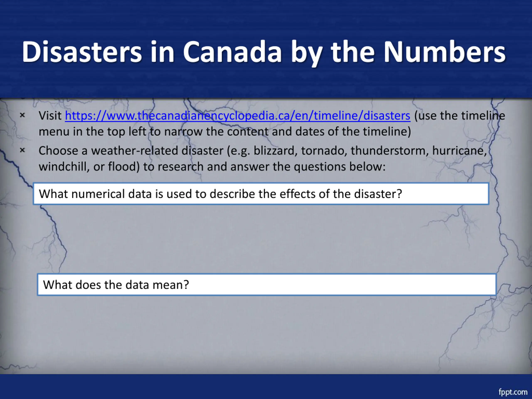
Task: Click the word 'blizzard' in the second bullet
Action: tap(274, 151)
